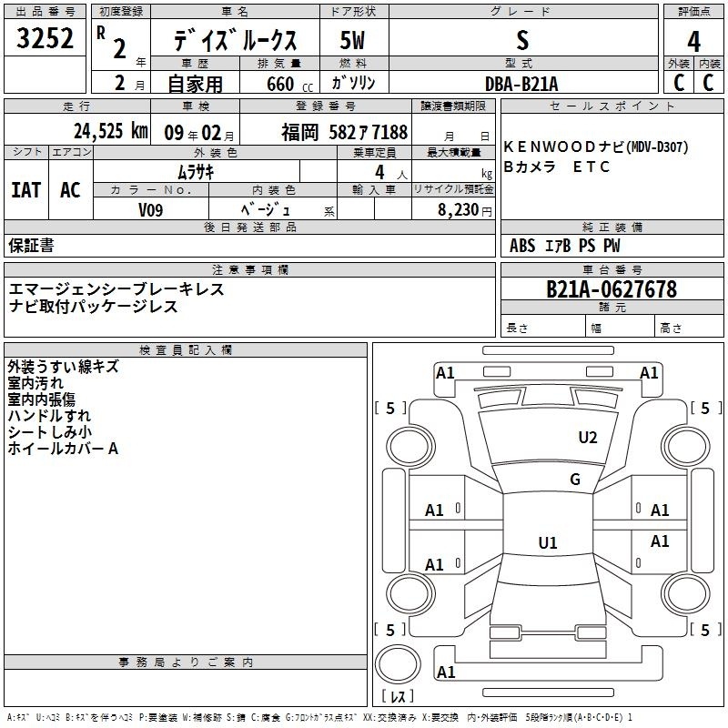Select the セールスポイント header
The height and width of the screenshot is (728, 728).
click(612, 106)
